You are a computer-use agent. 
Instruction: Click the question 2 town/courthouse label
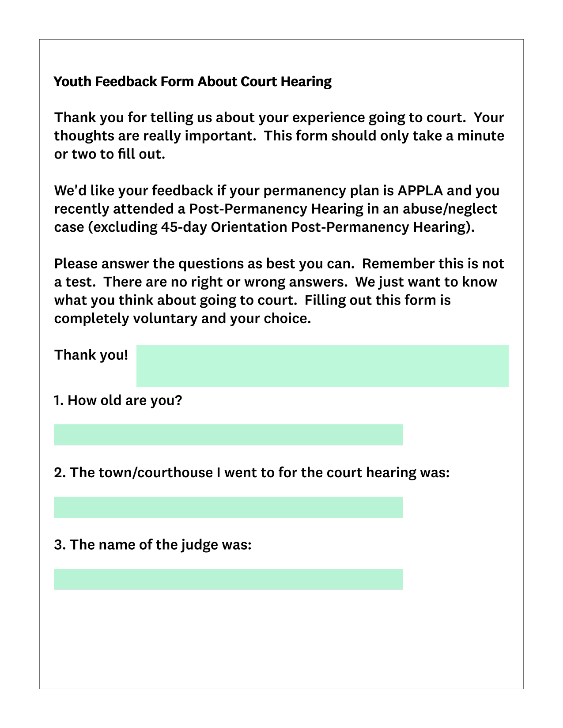click(x=252, y=472)
